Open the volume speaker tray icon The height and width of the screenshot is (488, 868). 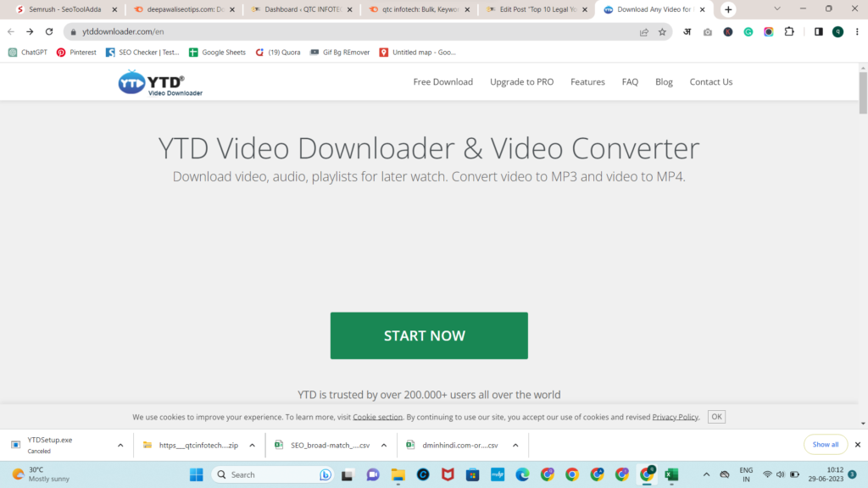[781, 474]
